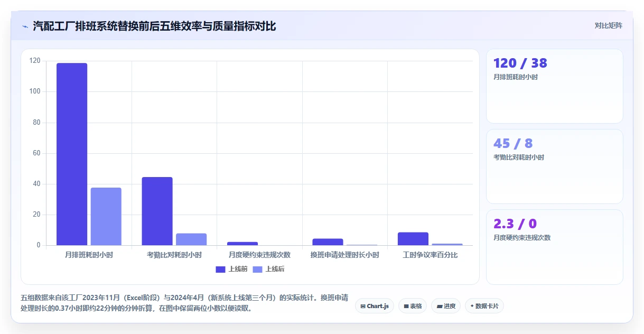
Task: Select the 表格 chip
Action: pos(413,306)
